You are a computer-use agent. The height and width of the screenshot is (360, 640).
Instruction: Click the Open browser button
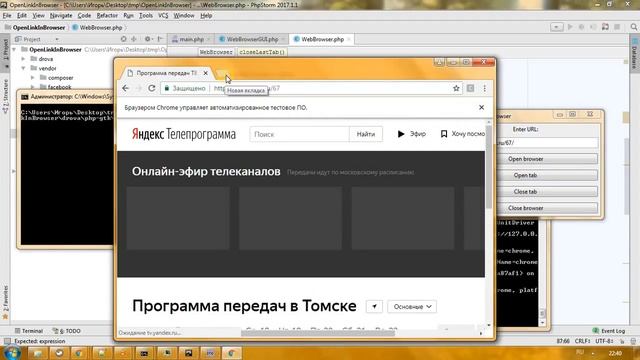pos(547,159)
